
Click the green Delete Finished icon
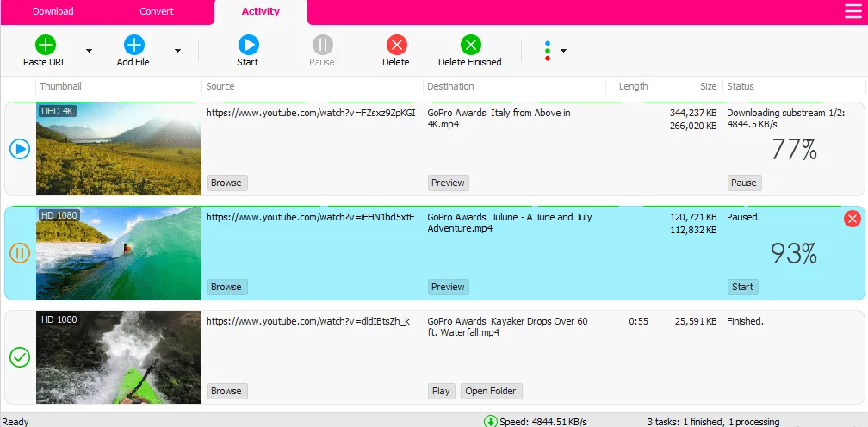(470, 45)
